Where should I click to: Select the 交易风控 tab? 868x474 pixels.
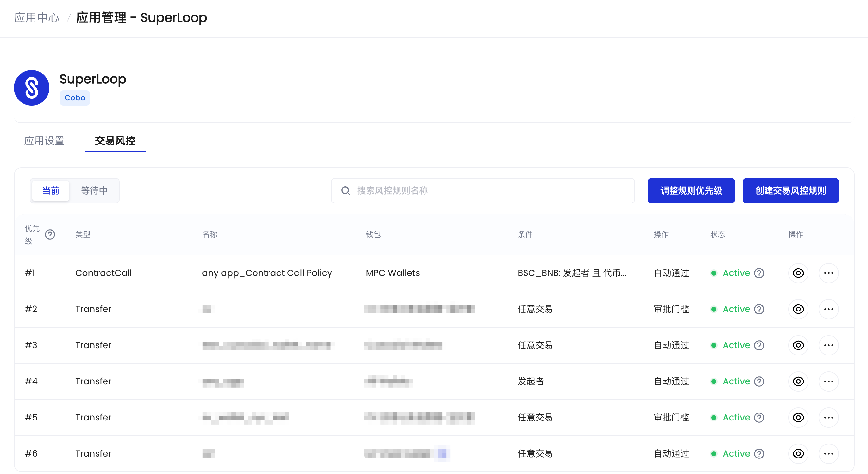pos(115,141)
